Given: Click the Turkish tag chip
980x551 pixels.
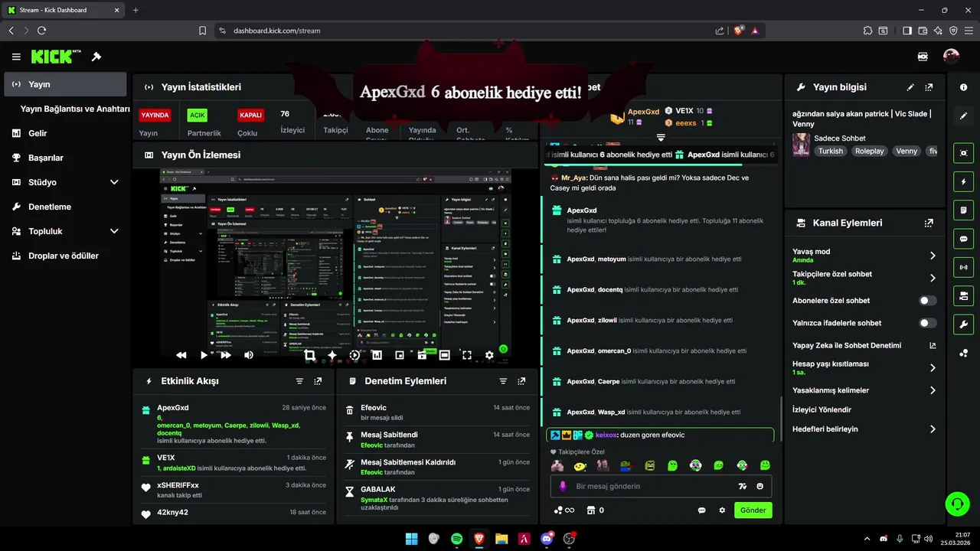Looking at the screenshot, I should click(x=830, y=152).
